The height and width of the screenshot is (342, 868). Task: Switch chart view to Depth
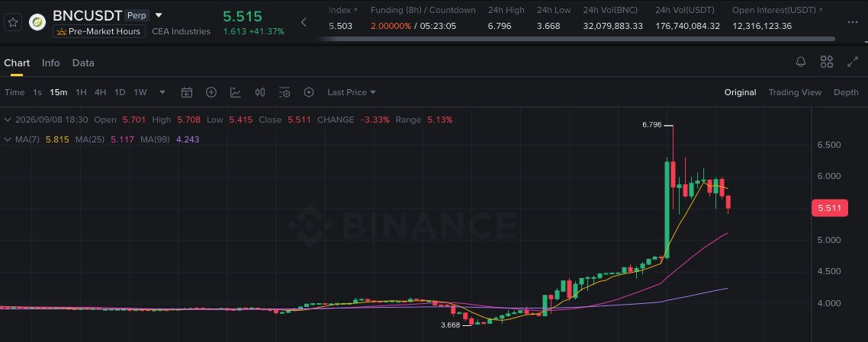point(846,92)
